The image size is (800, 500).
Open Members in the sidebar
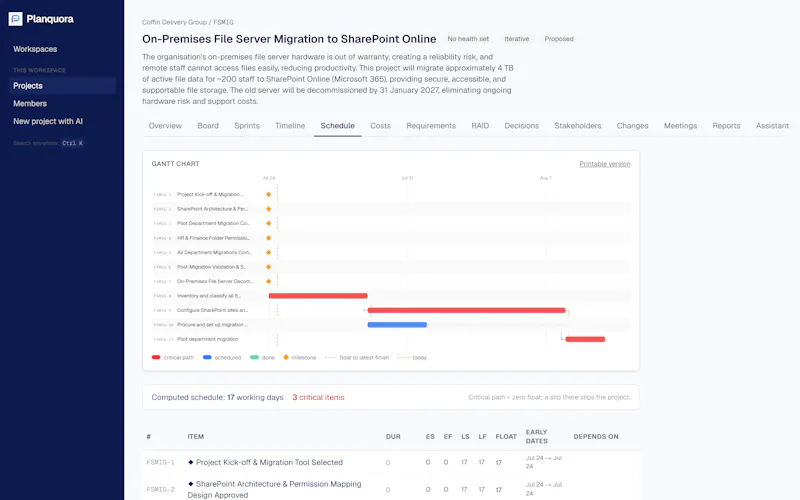click(x=30, y=104)
